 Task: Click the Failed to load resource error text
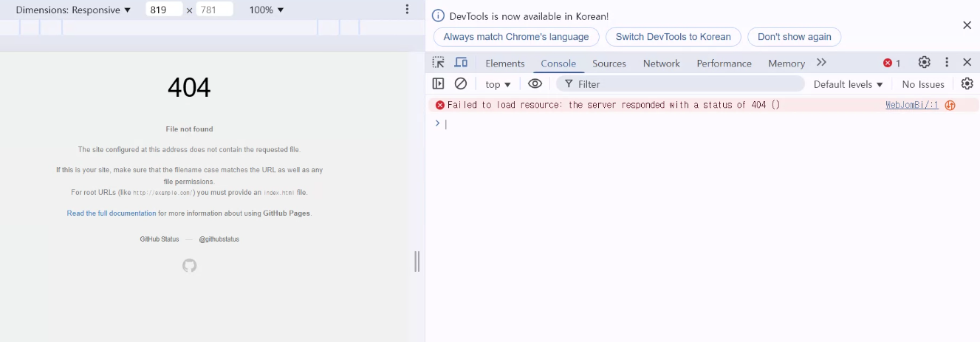pyautogui.click(x=614, y=105)
